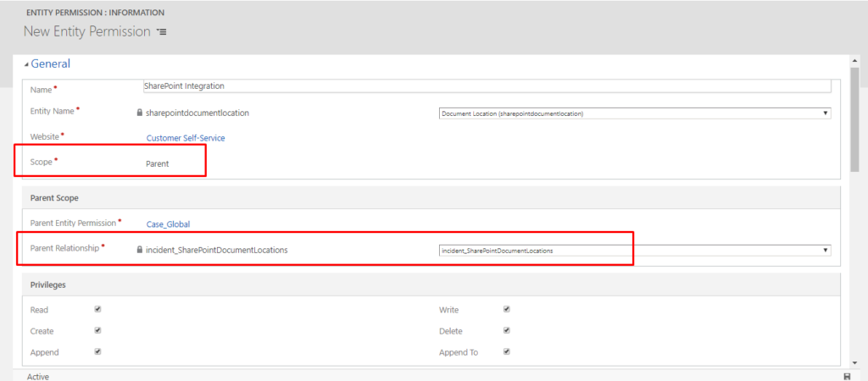Disable the Append To privilege checkbox
Screen dimensions: 868x381
click(x=507, y=351)
